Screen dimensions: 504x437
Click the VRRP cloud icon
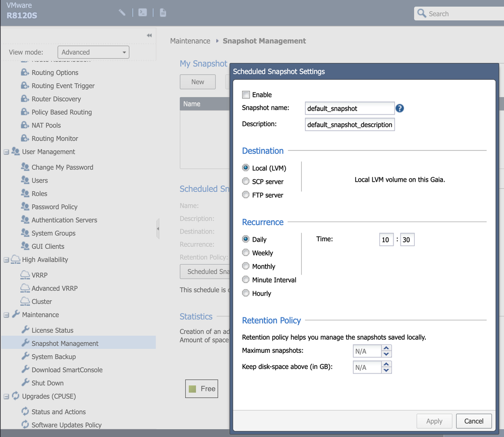click(x=25, y=275)
